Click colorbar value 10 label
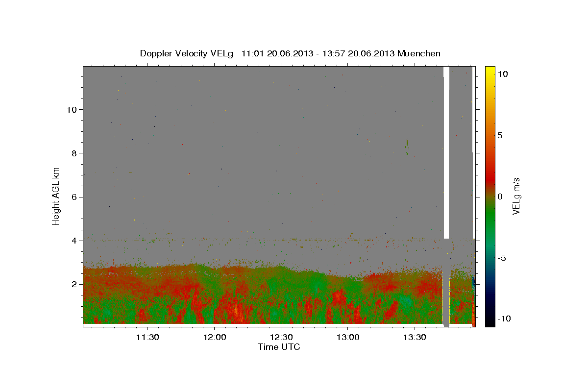 tap(502, 74)
